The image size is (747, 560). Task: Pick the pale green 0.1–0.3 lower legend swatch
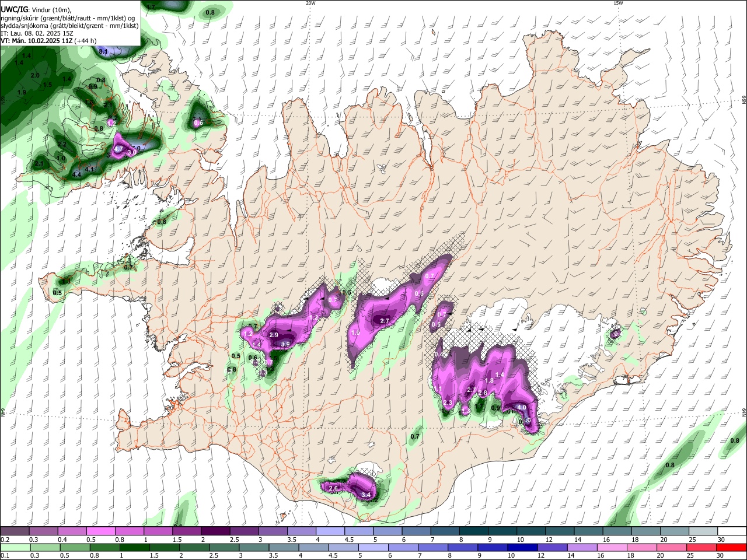pos(15,547)
